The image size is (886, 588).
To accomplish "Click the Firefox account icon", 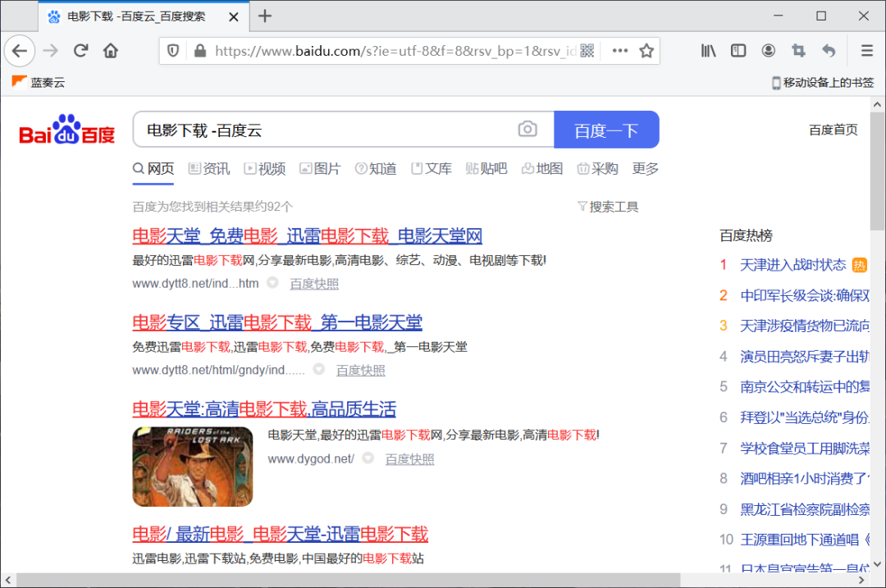I will coord(768,50).
